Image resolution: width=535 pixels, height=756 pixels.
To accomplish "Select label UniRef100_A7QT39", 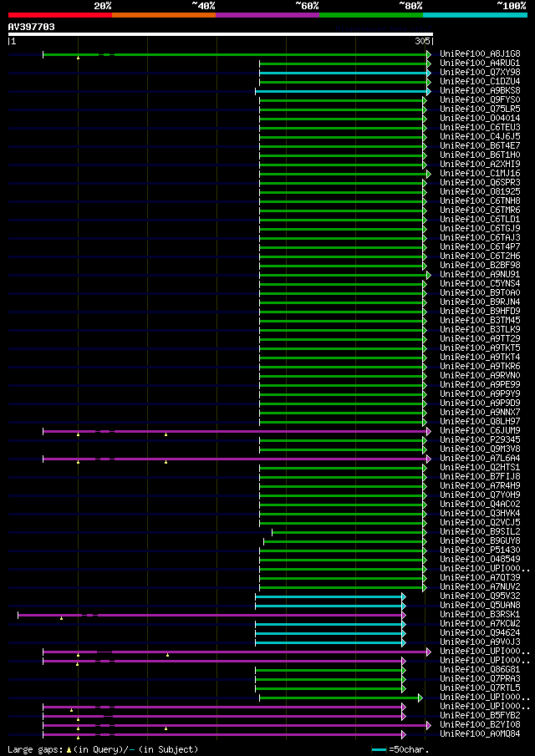I will pos(480,578).
